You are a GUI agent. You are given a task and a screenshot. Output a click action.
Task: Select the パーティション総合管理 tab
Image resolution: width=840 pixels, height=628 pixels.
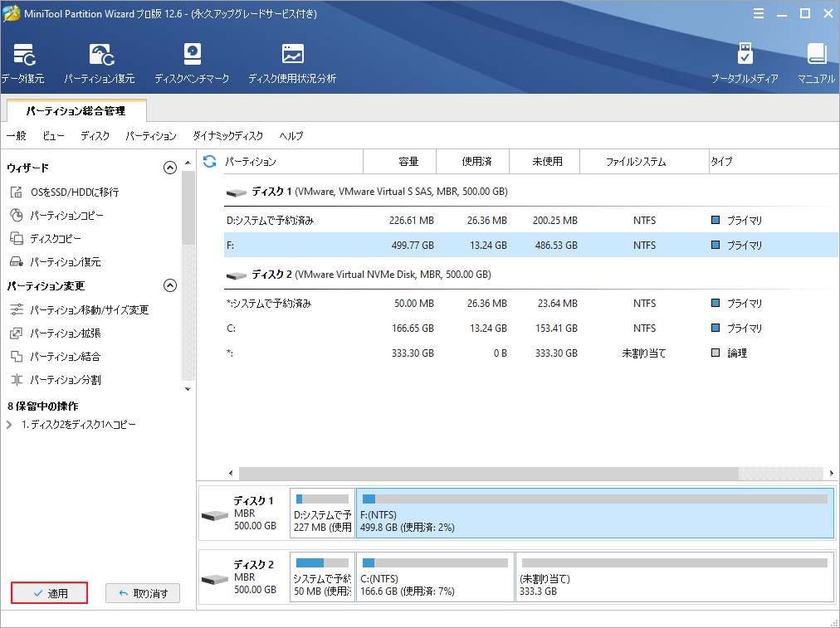click(76, 110)
